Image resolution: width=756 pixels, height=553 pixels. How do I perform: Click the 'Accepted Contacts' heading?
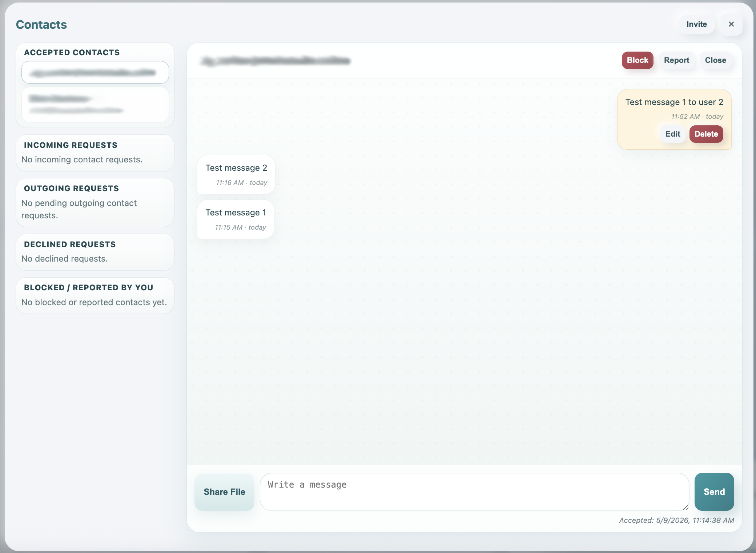click(x=72, y=53)
